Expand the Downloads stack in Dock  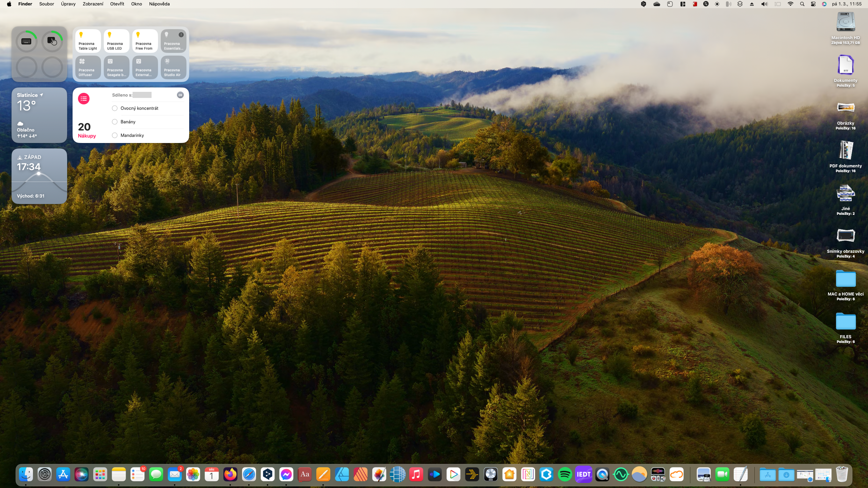click(x=786, y=474)
